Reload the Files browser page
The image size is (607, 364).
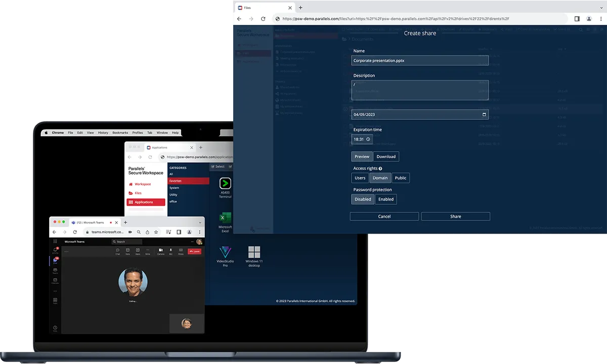(x=263, y=19)
